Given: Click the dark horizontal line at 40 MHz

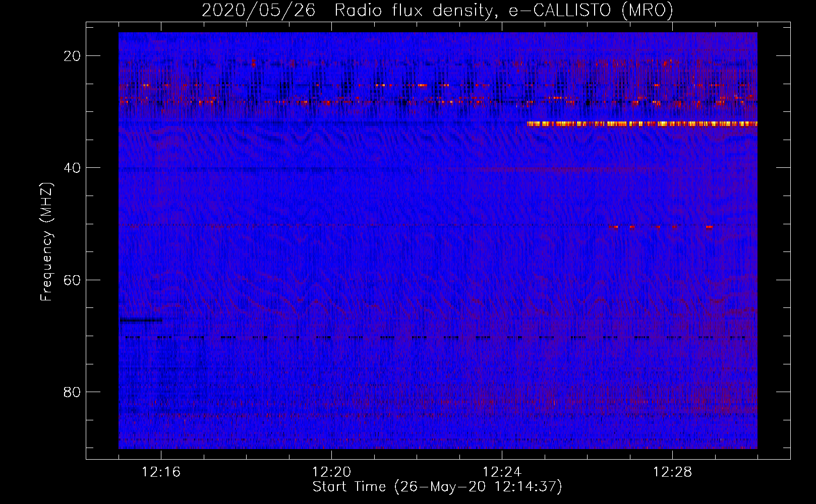Looking at the screenshot, I should (227, 169).
